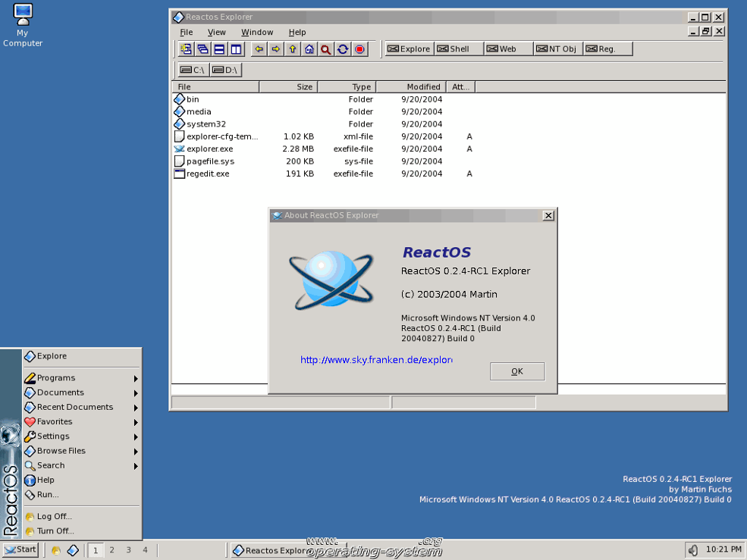Switch to the Shell view
The width and height of the screenshot is (747, 560).
coord(458,48)
